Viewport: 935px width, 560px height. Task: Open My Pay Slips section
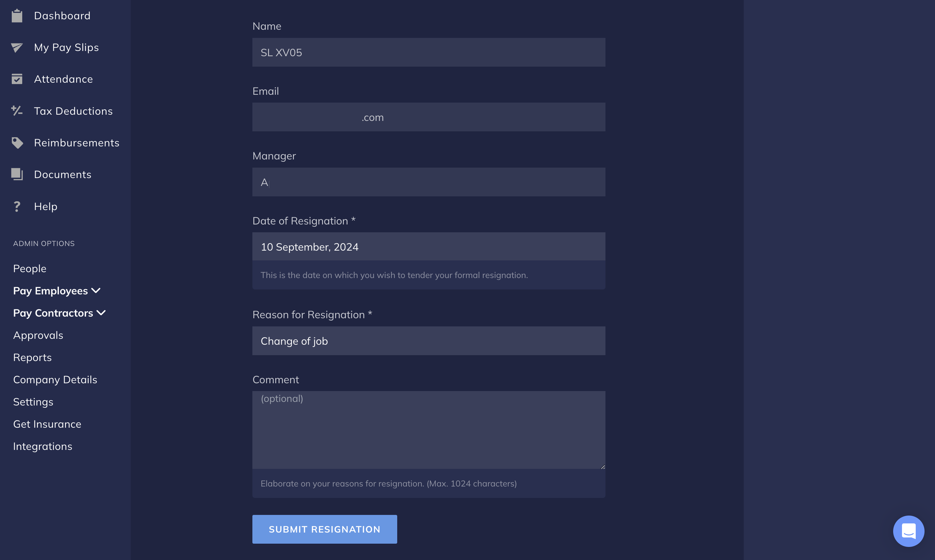66,47
